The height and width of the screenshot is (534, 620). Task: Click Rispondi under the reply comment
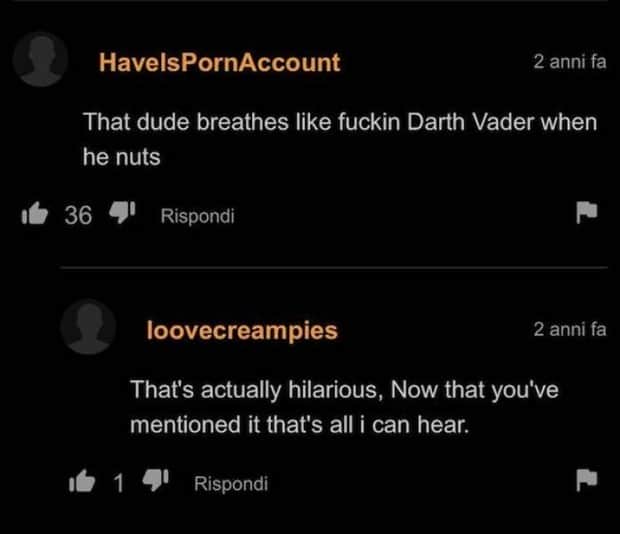[x=231, y=484]
